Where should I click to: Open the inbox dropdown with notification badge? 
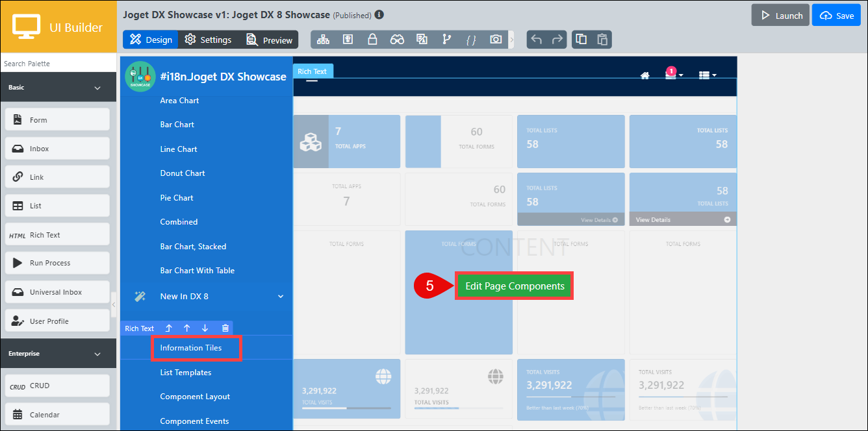point(673,73)
